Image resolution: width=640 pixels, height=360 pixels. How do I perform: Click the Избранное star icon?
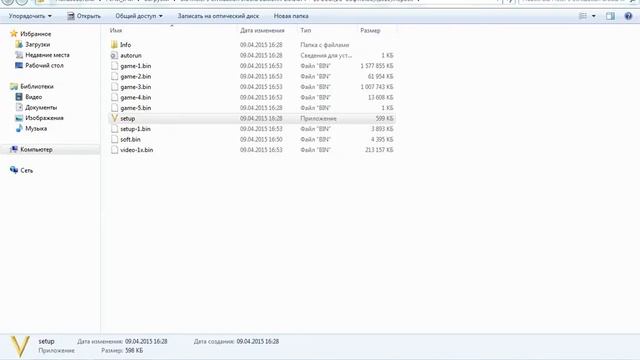point(13,33)
